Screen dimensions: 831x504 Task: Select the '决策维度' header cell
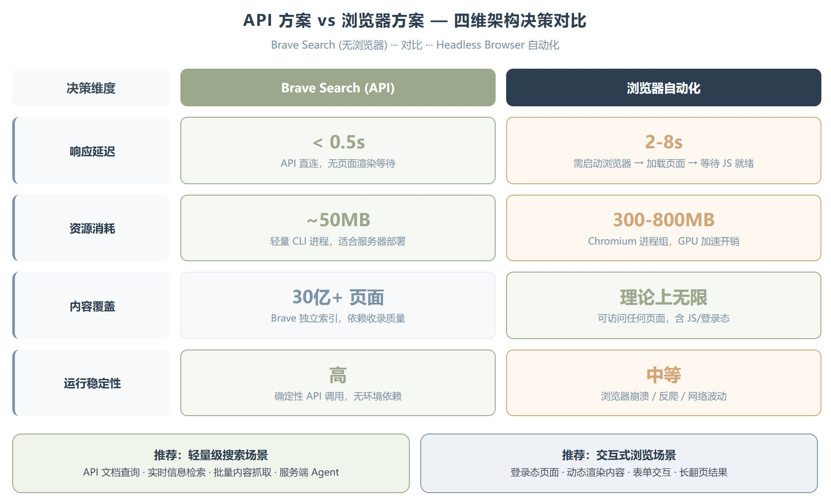91,87
